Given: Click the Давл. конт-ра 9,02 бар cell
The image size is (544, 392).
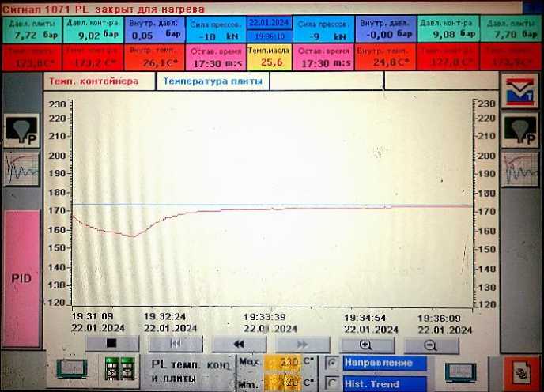Looking at the screenshot, I should coord(93,30).
